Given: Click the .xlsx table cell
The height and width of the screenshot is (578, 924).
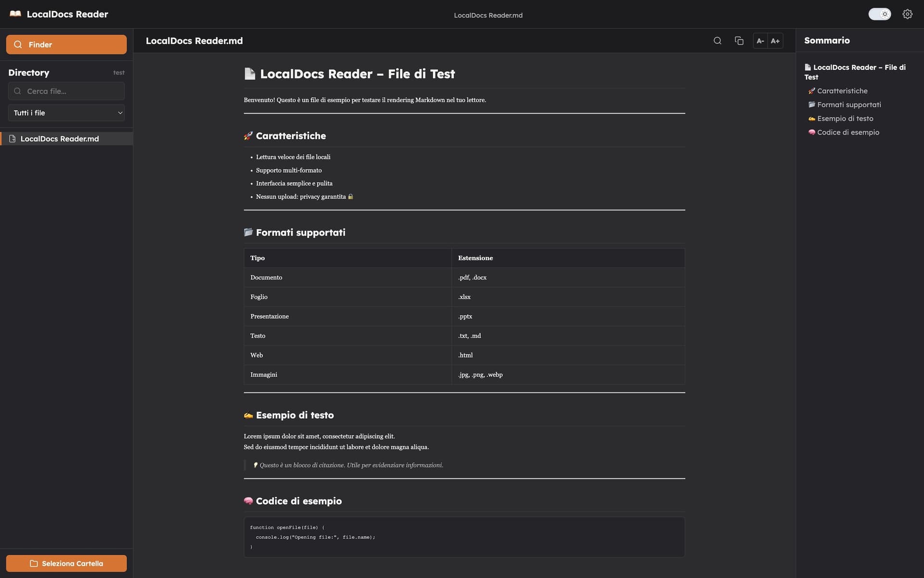Looking at the screenshot, I should (568, 297).
